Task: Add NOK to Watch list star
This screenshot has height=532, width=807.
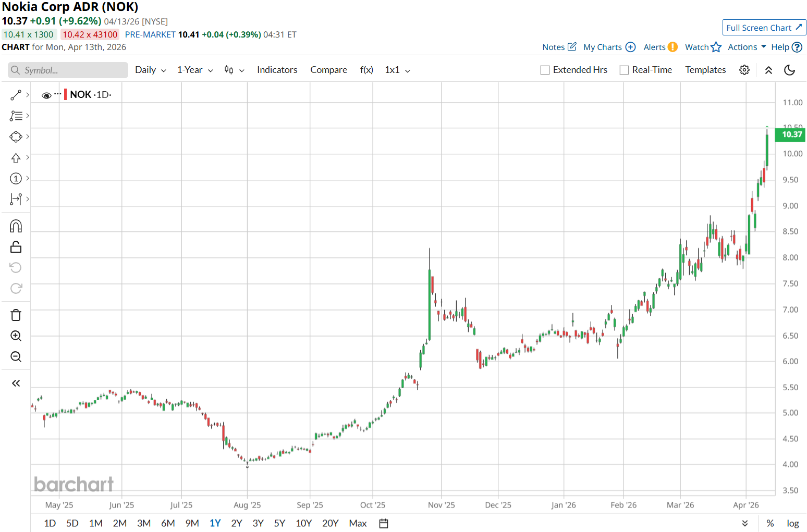Action: [716, 47]
